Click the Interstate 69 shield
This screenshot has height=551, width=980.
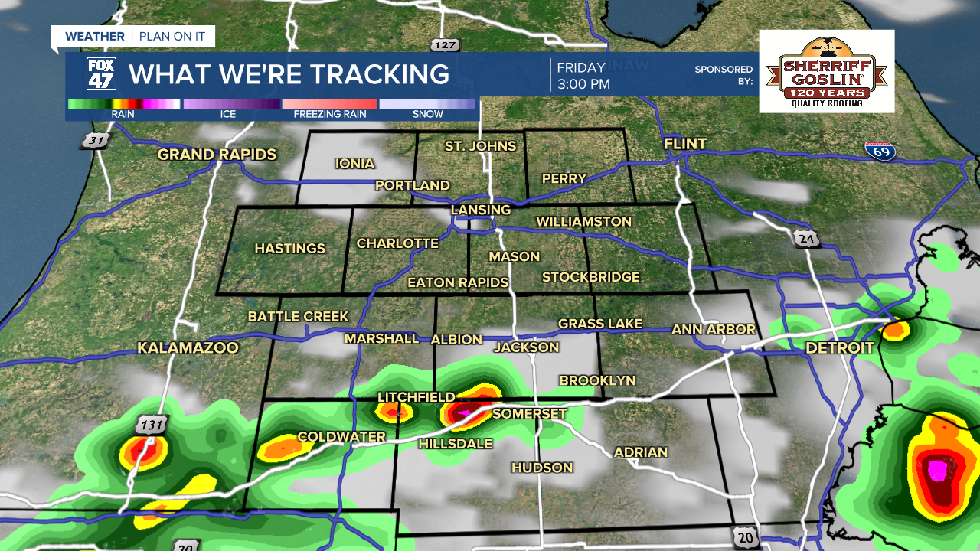879,150
